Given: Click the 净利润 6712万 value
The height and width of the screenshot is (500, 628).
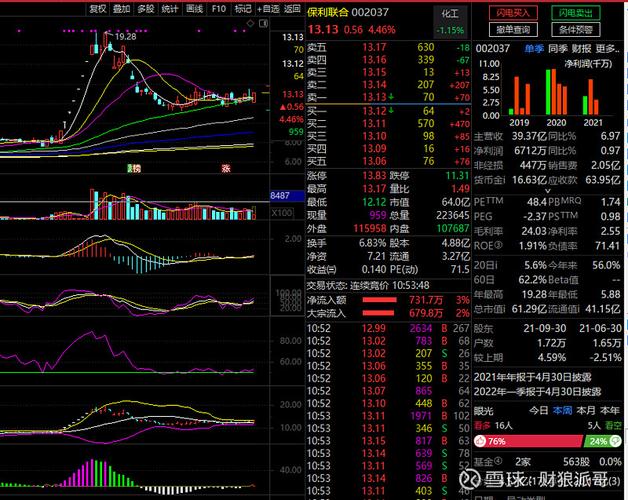Looking at the screenshot, I should click(530, 151).
